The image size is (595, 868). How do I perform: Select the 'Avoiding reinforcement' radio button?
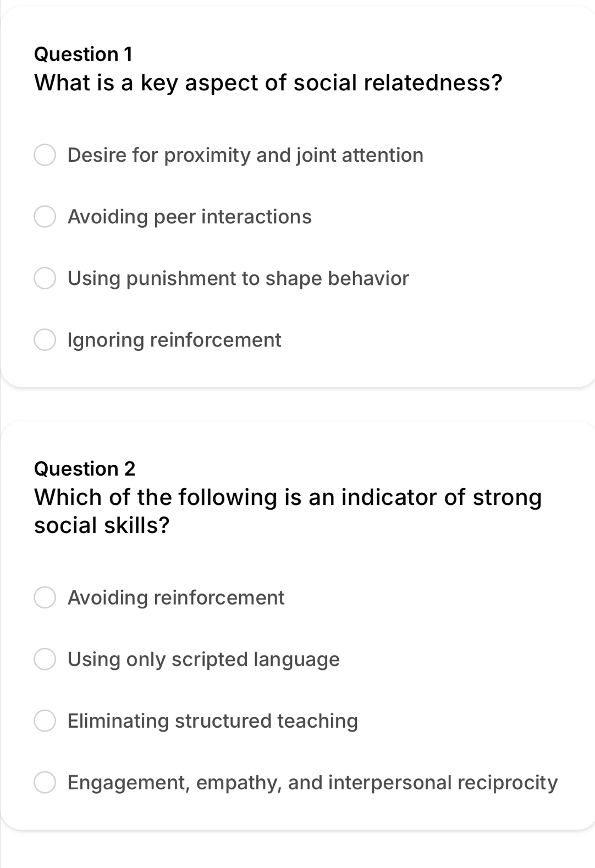(x=45, y=597)
